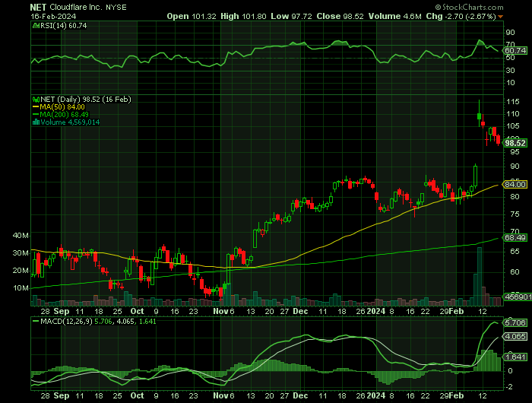Click the 4.065 signal line axis tag
The image size is (532, 403).
515,336
